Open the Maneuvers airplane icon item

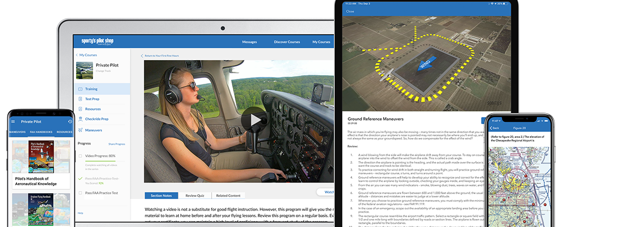[x=80, y=130]
